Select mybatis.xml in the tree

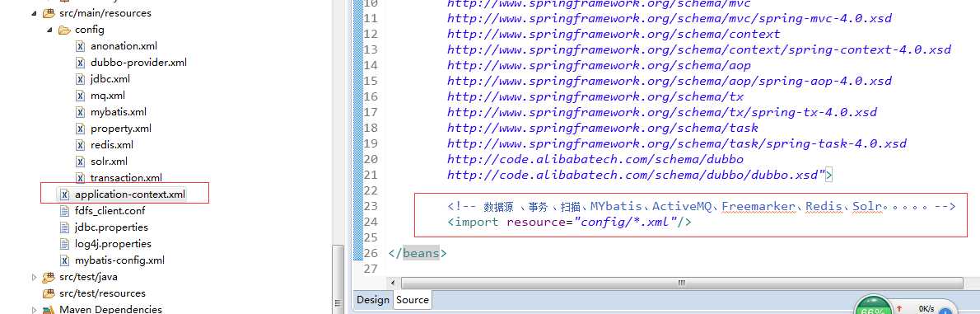point(119,112)
